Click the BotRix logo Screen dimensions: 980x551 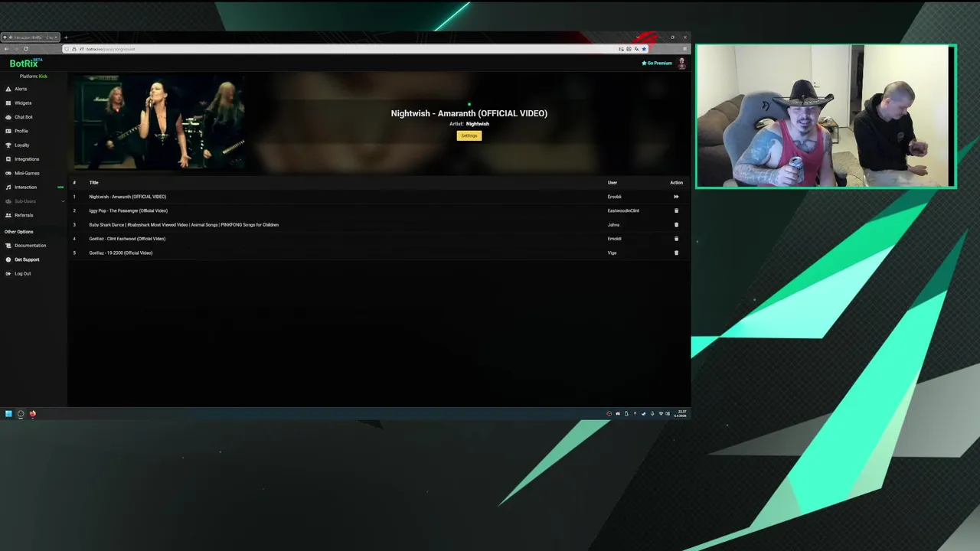[x=25, y=64]
